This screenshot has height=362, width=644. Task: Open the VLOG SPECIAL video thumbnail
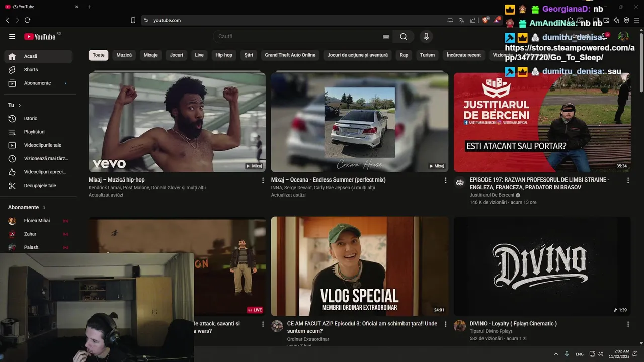(360, 266)
